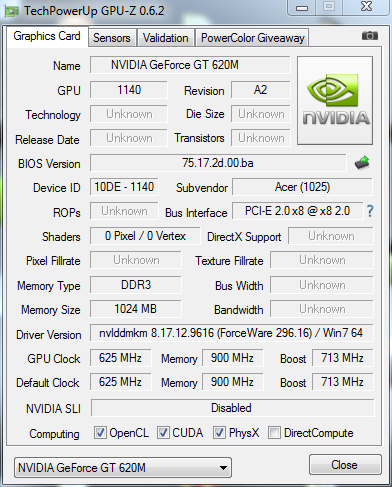Image resolution: width=392 pixels, height=487 pixels.
Task: Click the Name field NVIDIA GeForce GT 620M
Action: pyautogui.click(x=190, y=65)
